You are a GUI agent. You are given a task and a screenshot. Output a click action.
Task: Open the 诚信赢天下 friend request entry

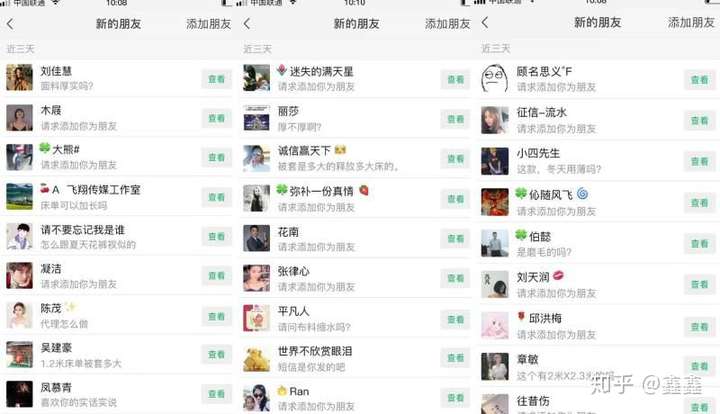pos(356,158)
